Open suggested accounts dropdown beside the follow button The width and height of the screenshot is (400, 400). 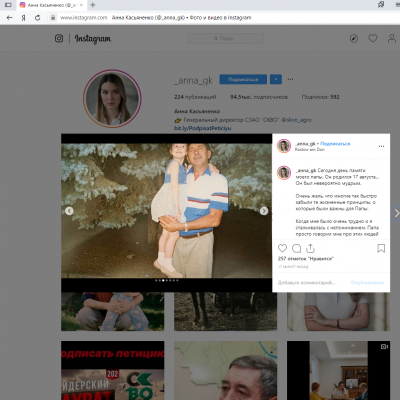point(275,79)
